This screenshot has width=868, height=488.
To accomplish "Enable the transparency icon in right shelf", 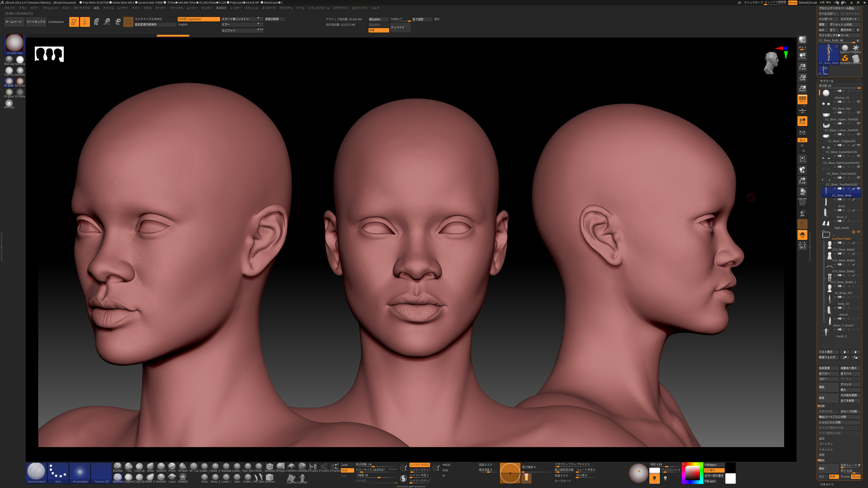I will coord(802,213).
